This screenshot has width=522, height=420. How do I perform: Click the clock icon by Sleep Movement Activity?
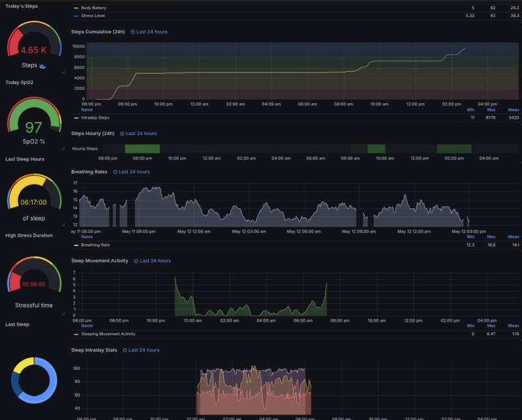click(x=136, y=261)
